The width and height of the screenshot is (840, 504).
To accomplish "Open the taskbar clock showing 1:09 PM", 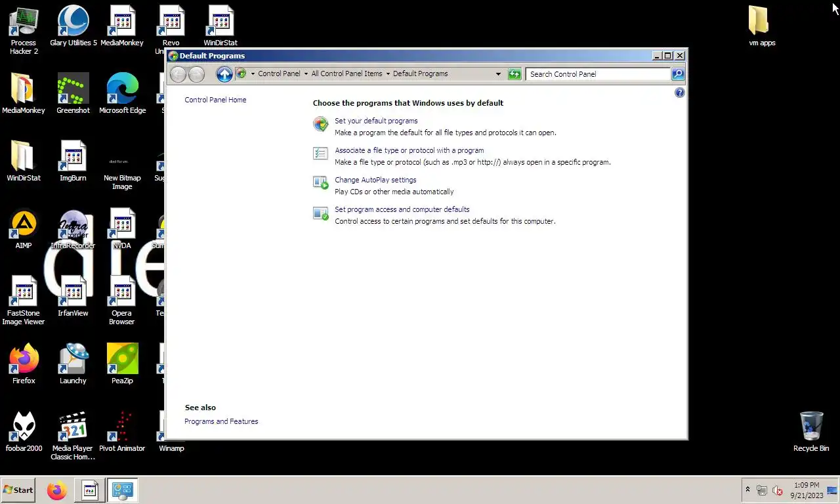I will click(x=806, y=490).
